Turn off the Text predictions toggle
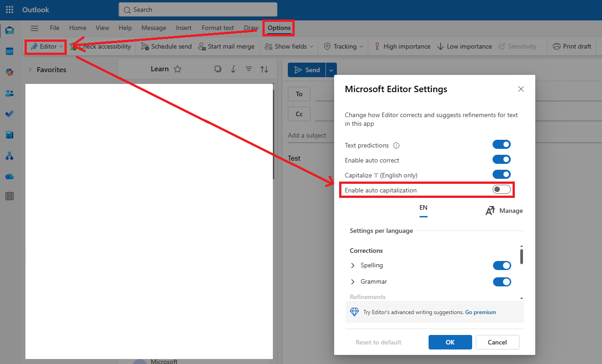The width and height of the screenshot is (602, 364). pyautogui.click(x=502, y=145)
